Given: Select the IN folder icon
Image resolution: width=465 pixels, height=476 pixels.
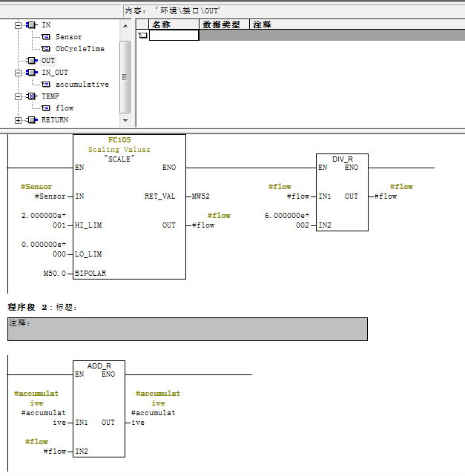Looking at the screenshot, I should pos(32,25).
